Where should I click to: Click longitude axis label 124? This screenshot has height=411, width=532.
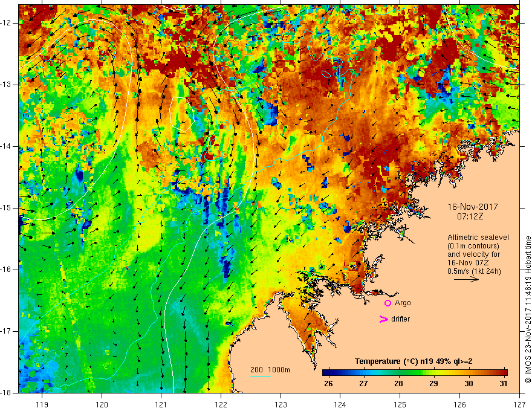[x=340, y=404]
